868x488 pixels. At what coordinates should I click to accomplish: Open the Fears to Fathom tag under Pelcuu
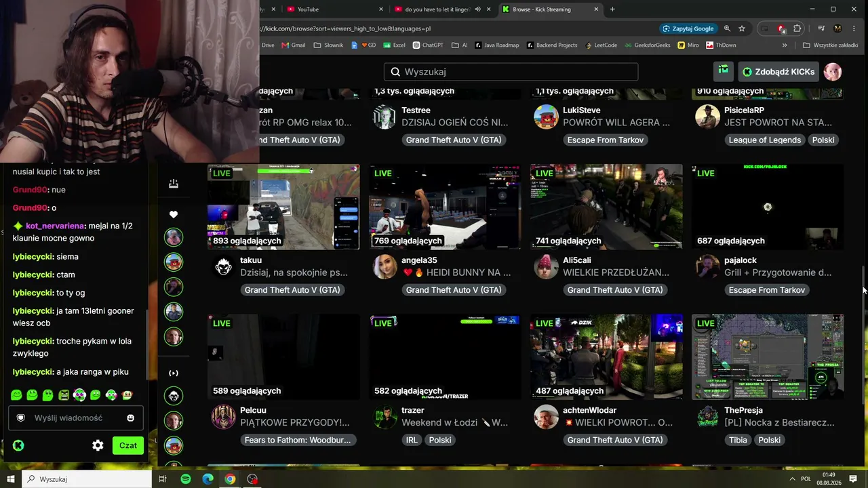pyautogui.click(x=298, y=440)
